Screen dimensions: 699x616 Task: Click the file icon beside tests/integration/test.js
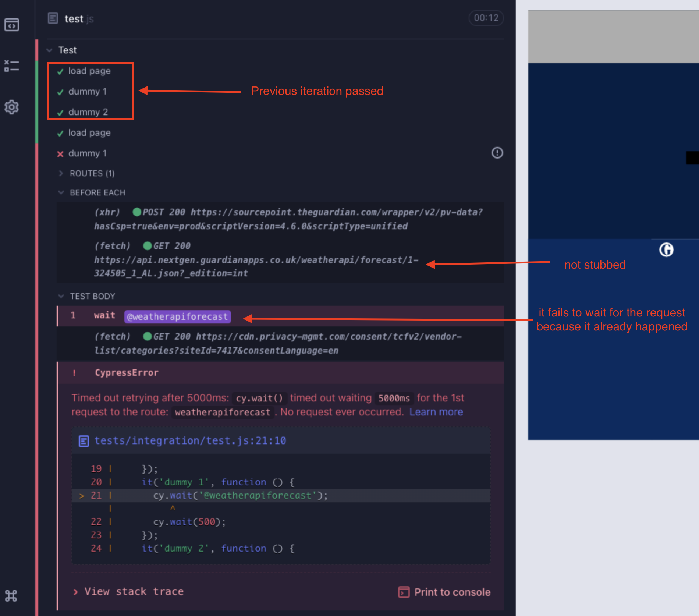tap(84, 441)
